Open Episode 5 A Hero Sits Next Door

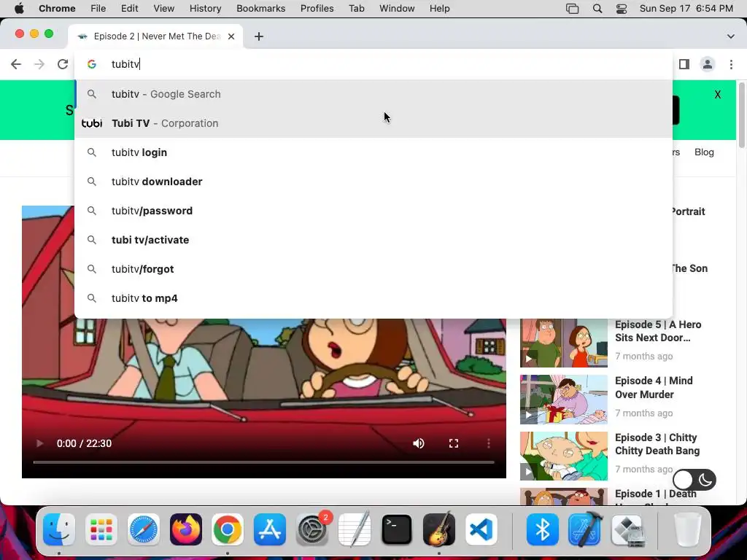pos(658,331)
